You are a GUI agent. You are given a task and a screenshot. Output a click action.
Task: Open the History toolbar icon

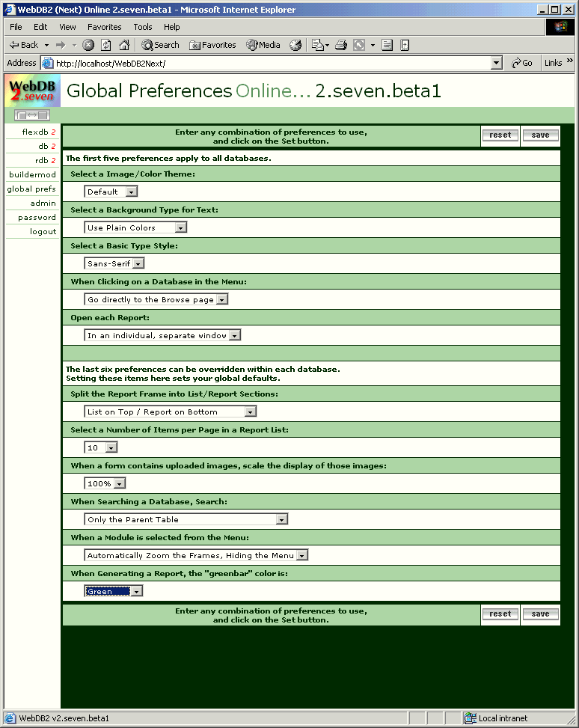point(295,45)
